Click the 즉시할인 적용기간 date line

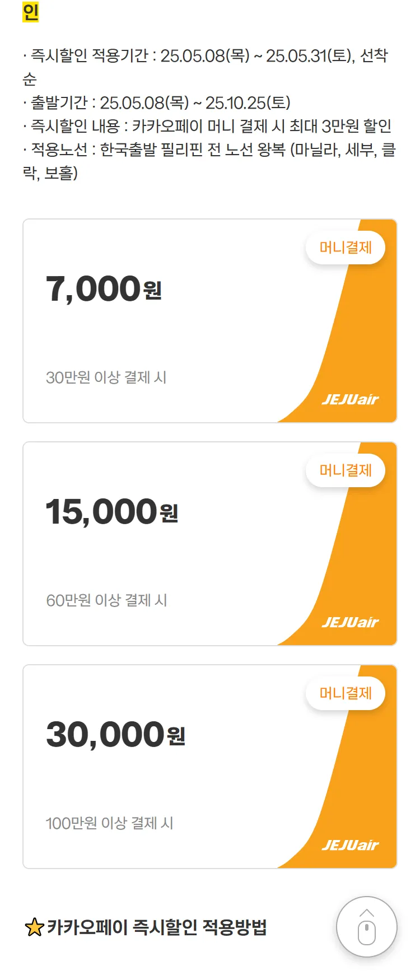coord(206,67)
